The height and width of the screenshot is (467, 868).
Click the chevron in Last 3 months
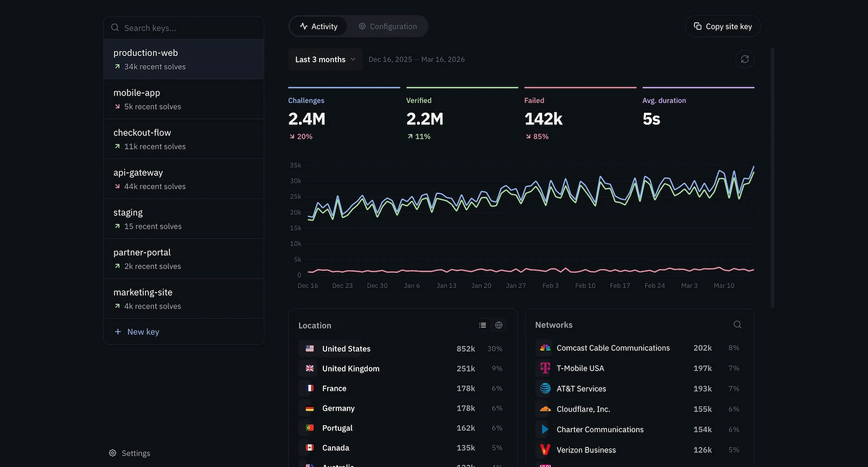point(353,59)
